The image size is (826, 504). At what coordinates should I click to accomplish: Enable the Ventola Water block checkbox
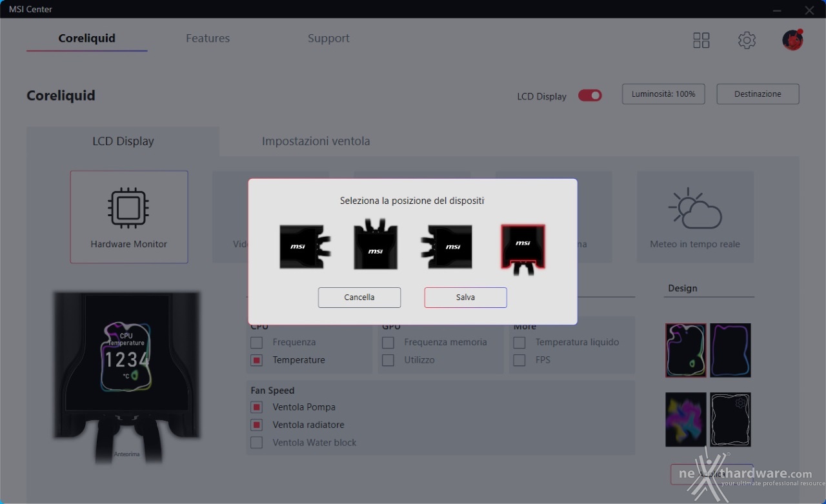(x=257, y=443)
